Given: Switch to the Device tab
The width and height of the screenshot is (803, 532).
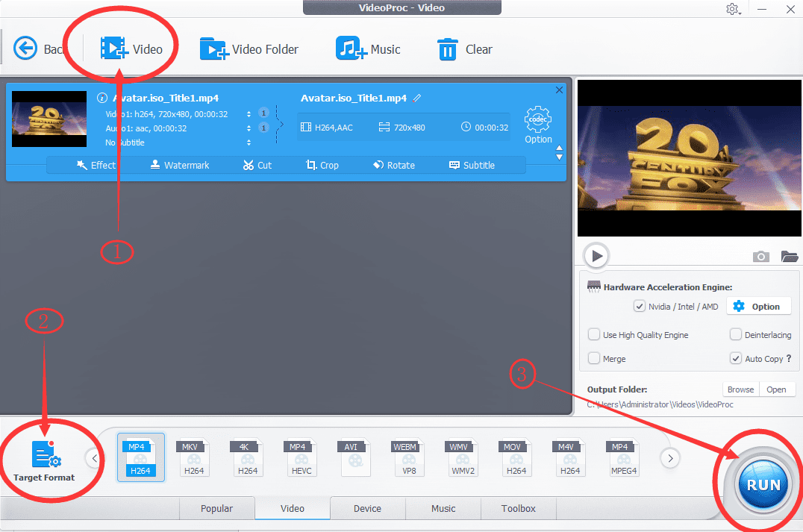Looking at the screenshot, I should (368, 508).
